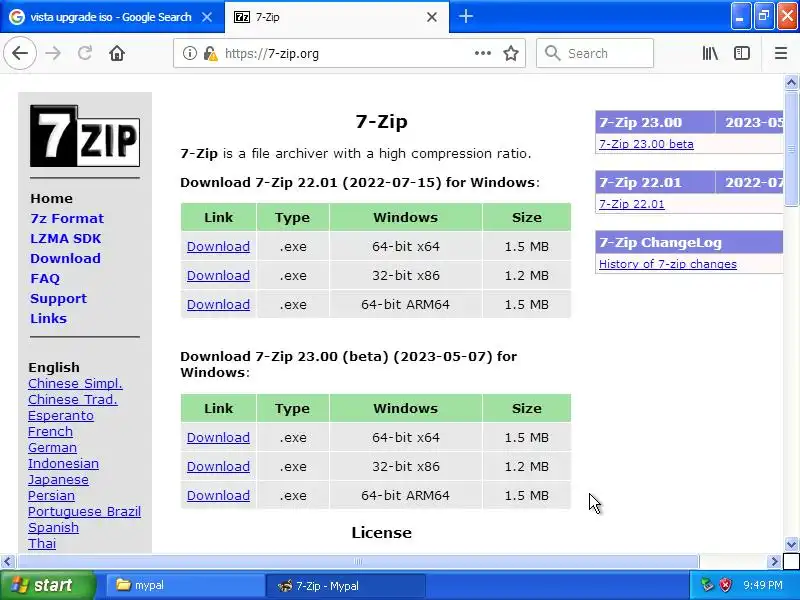The image size is (800, 600).
Task: Download 7-Zip 22.01 32-bit x86 exe
Action: (218, 276)
